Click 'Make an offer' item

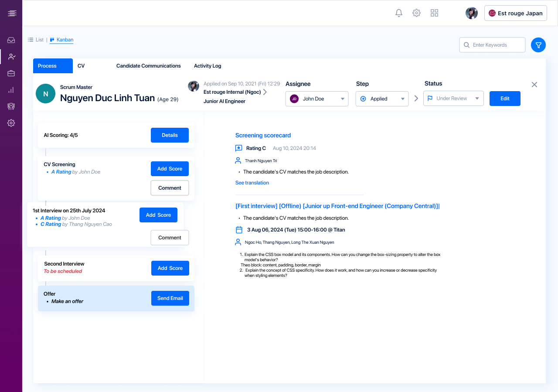click(67, 301)
